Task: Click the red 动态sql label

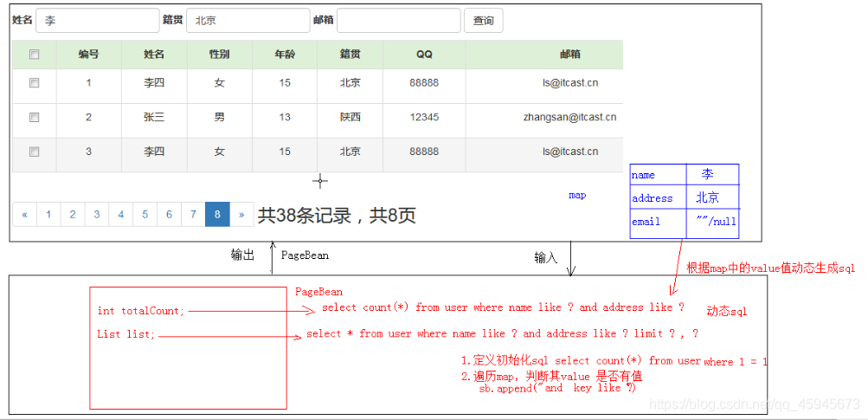Action: 727,312
